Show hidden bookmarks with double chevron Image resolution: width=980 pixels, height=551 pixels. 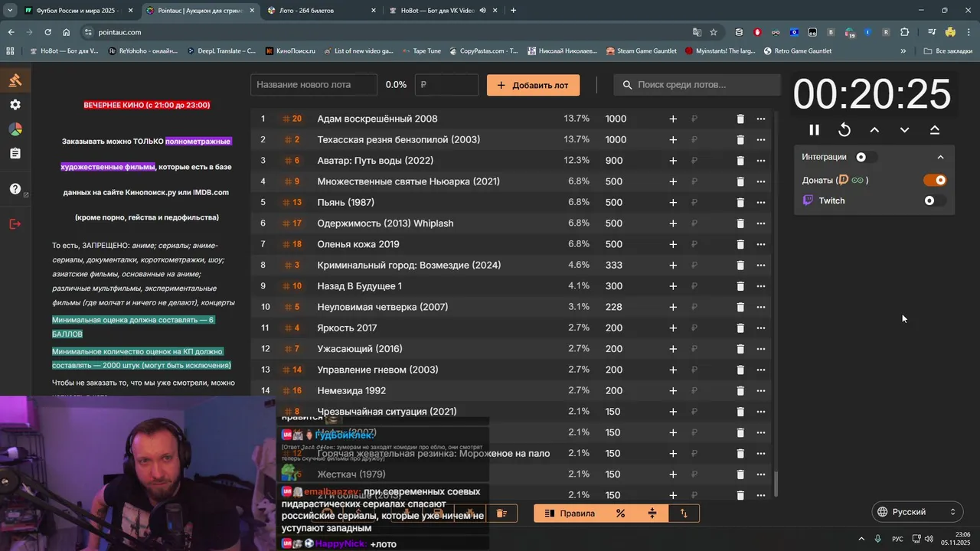coord(903,51)
